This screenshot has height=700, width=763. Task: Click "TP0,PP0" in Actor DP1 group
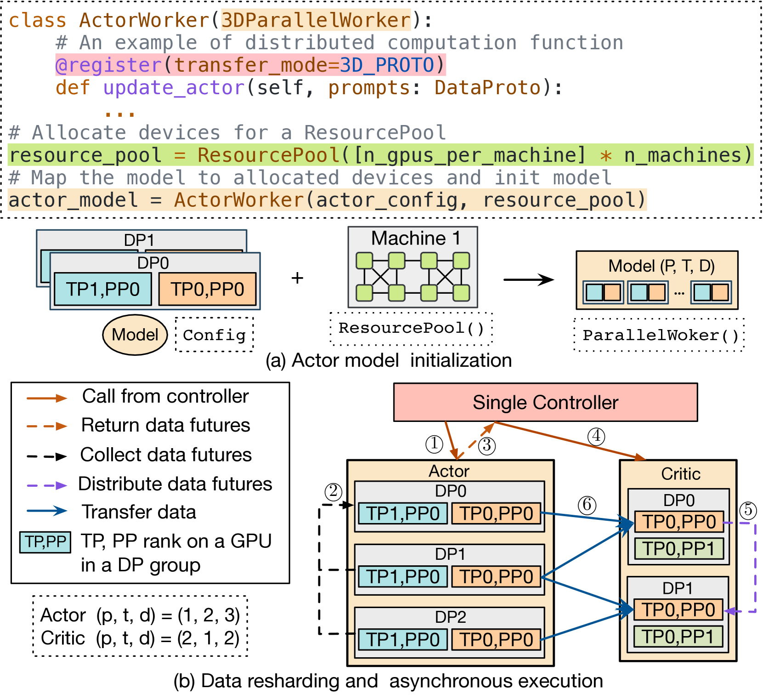click(x=497, y=576)
